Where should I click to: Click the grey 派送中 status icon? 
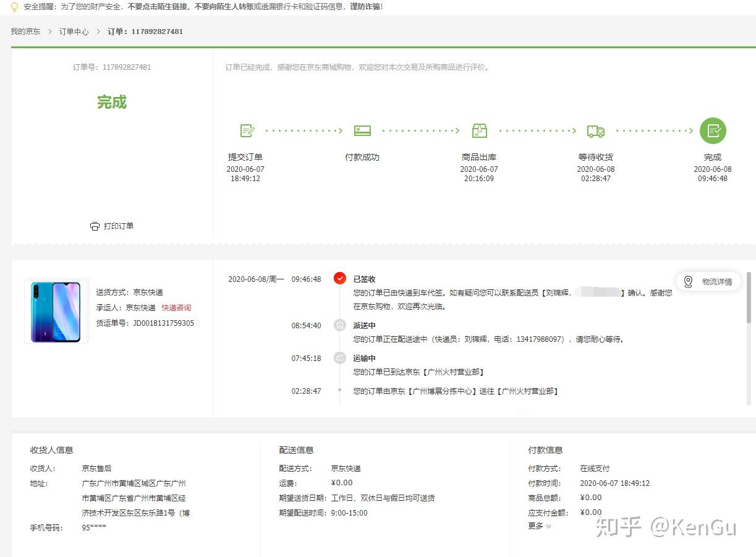339,325
